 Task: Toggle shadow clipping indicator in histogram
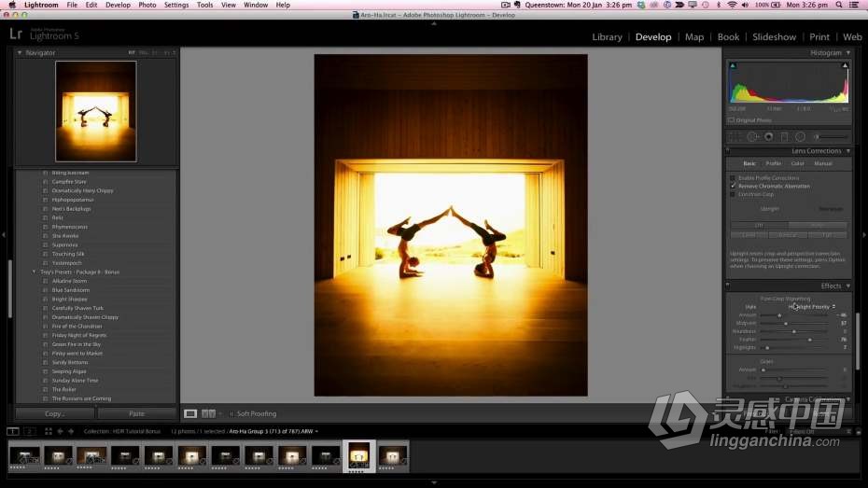tap(733, 65)
